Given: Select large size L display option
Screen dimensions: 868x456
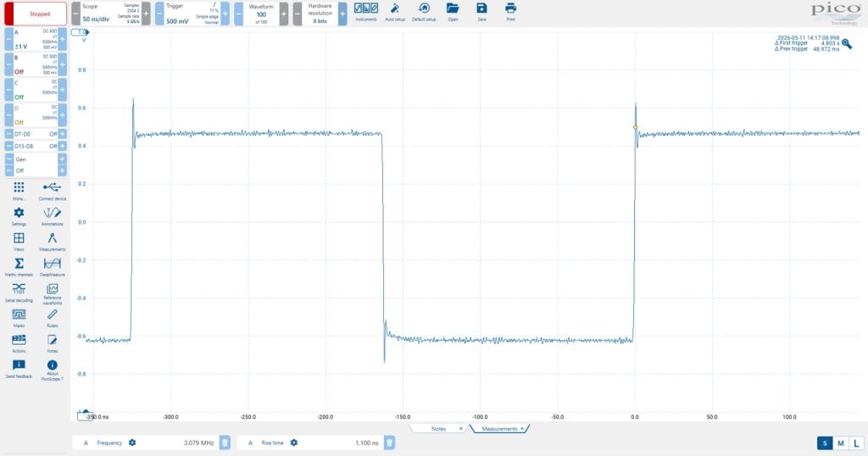Looking at the screenshot, I should click(x=856, y=443).
